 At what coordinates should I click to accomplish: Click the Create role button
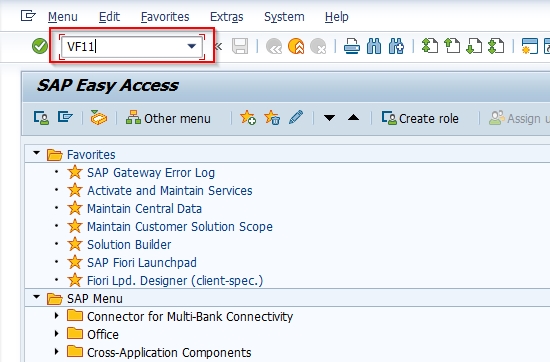point(420,119)
